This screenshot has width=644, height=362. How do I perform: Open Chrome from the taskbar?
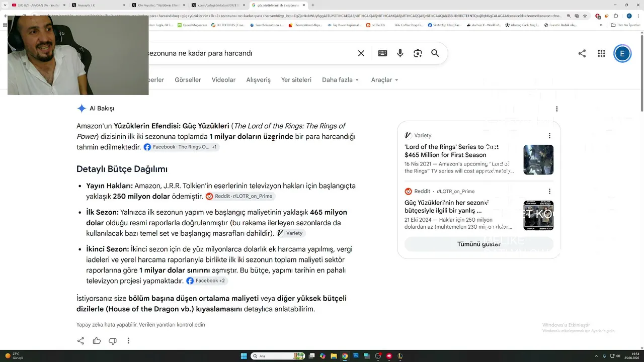(345, 356)
